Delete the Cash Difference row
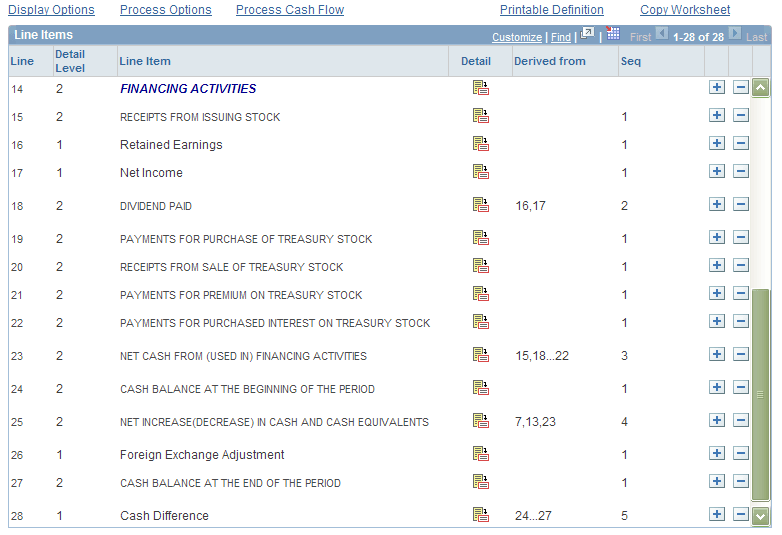The image size is (782, 535). pyautogui.click(x=741, y=514)
